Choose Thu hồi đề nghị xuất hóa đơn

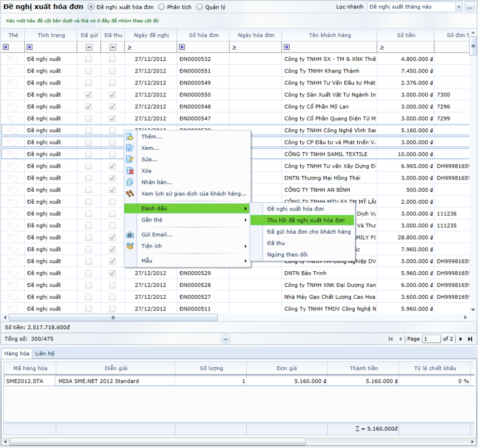pyautogui.click(x=306, y=220)
